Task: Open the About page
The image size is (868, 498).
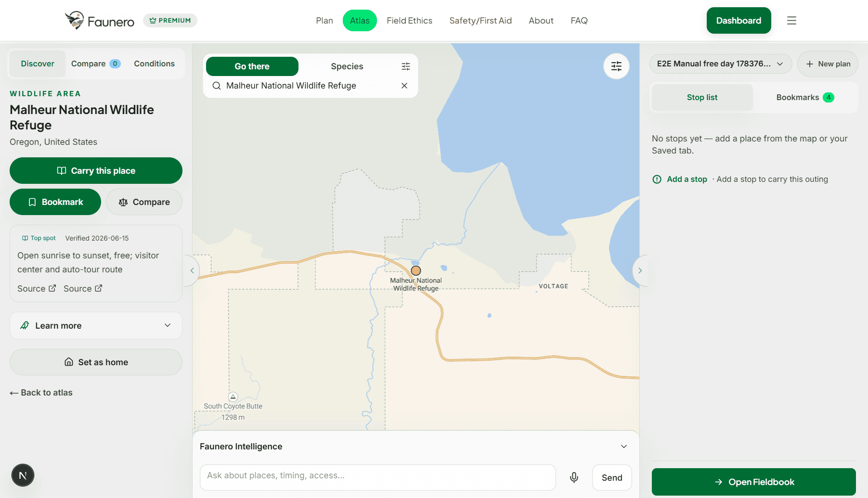Action: click(x=541, y=21)
